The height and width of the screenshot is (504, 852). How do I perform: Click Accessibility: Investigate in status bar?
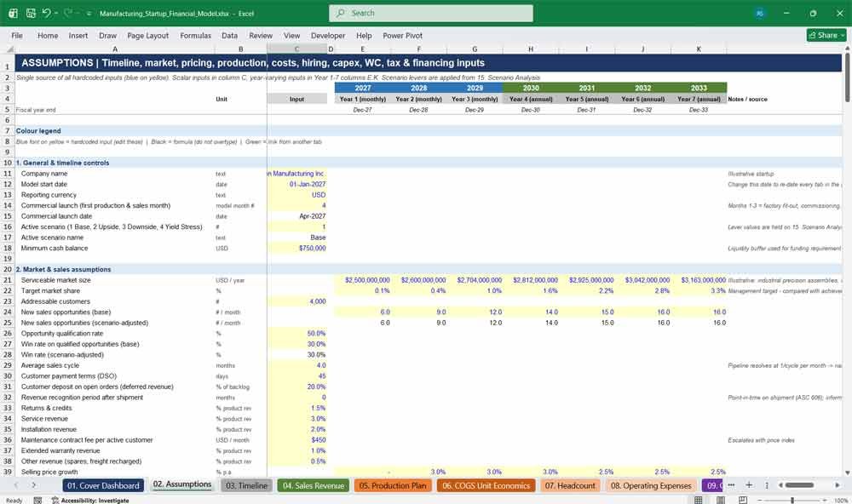click(x=90, y=501)
